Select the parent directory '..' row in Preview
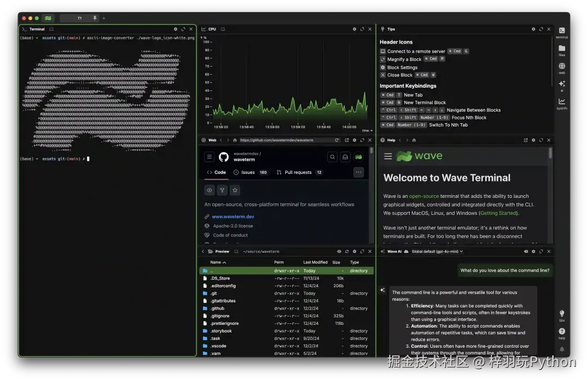This screenshot has width=588, height=381. coord(286,271)
